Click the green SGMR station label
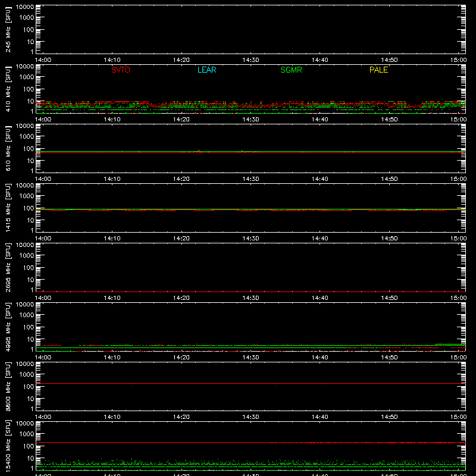The width and height of the screenshot is (476, 476). 291,70
